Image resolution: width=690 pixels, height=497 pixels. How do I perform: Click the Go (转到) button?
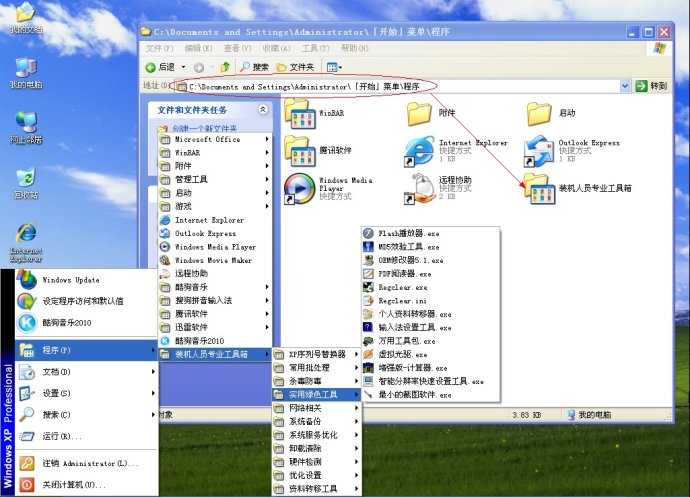point(652,86)
